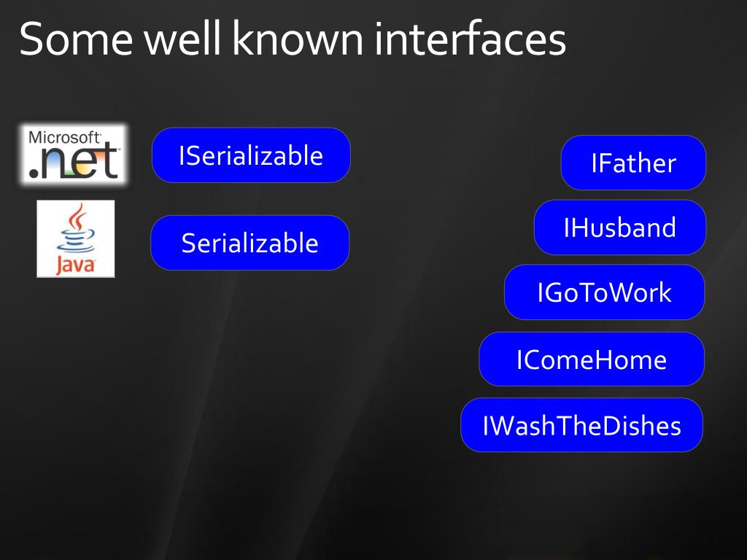This screenshot has width=747, height=560.
Task: Click the IFather interface box
Action: pos(633,163)
